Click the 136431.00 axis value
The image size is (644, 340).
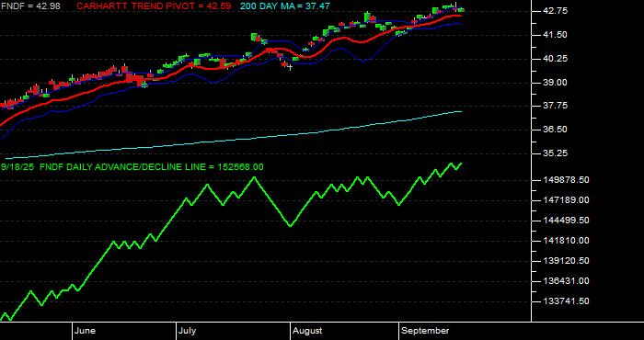click(x=566, y=281)
